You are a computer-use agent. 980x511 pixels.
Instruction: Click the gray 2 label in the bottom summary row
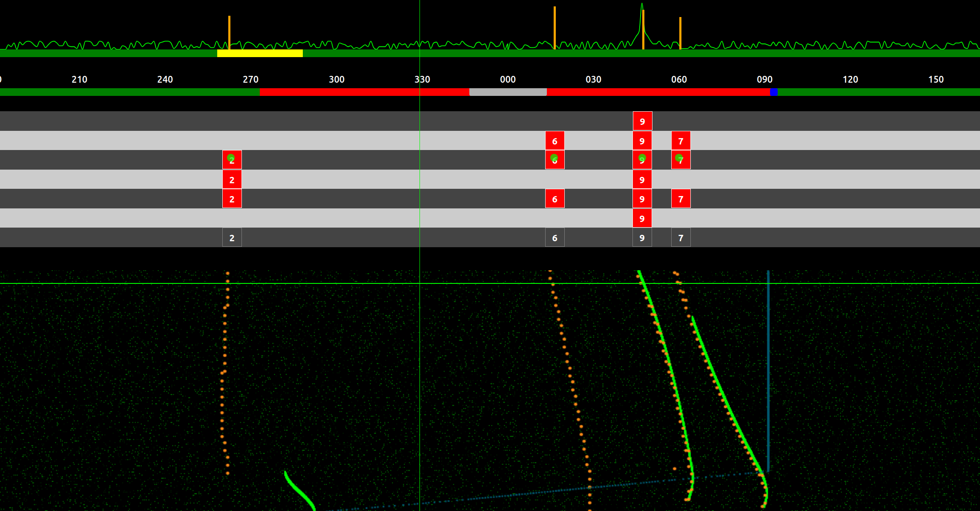232,237
